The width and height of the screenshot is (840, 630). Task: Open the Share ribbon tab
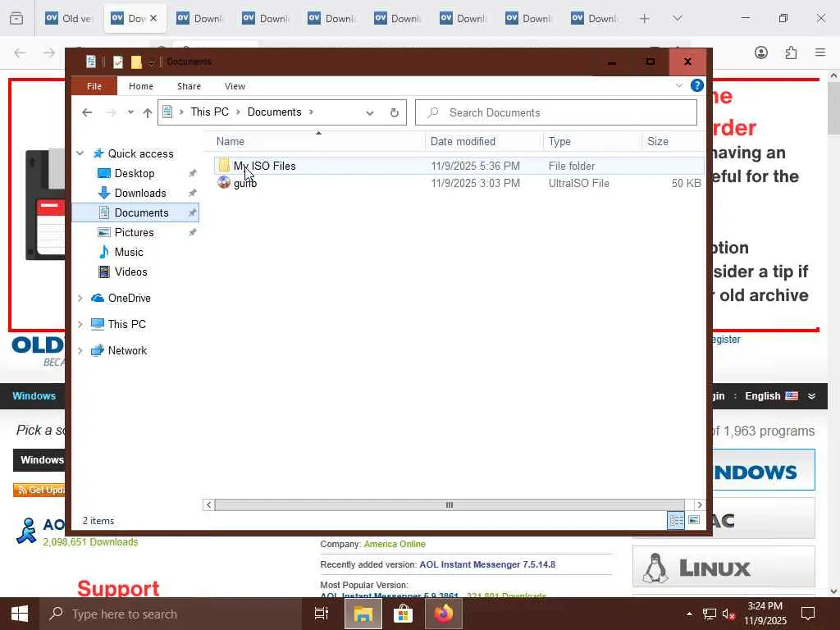(x=189, y=86)
